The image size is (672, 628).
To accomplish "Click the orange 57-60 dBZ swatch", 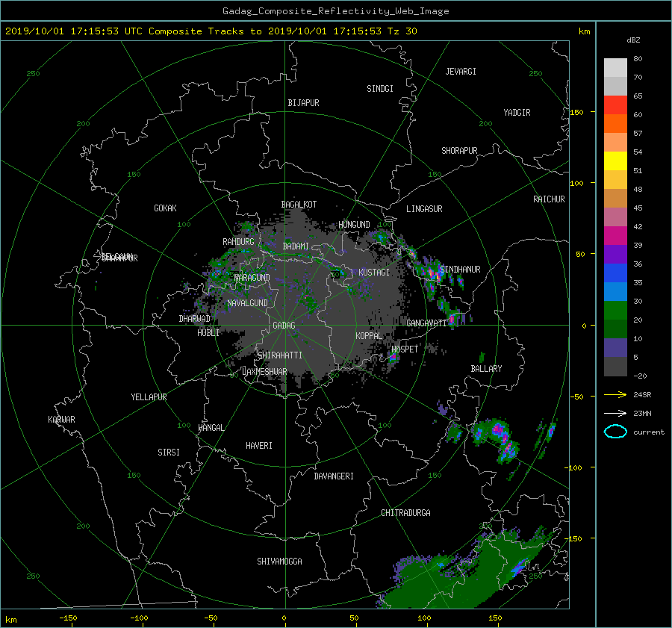I will tap(615, 124).
